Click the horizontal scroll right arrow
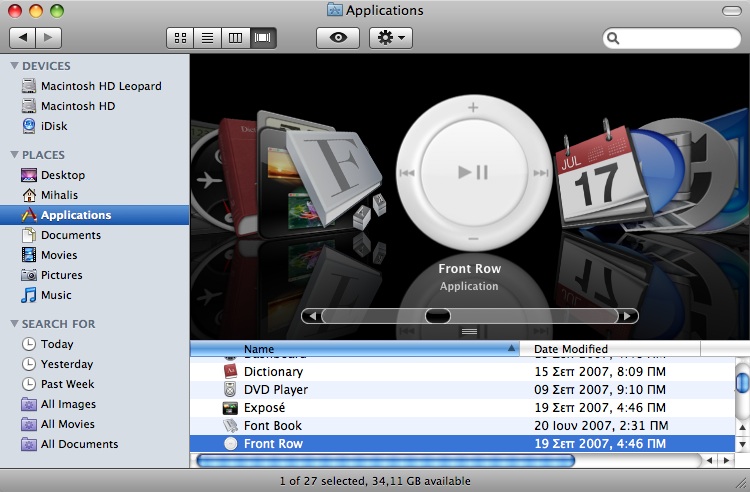Image resolution: width=750 pixels, height=492 pixels. point(726,460)
